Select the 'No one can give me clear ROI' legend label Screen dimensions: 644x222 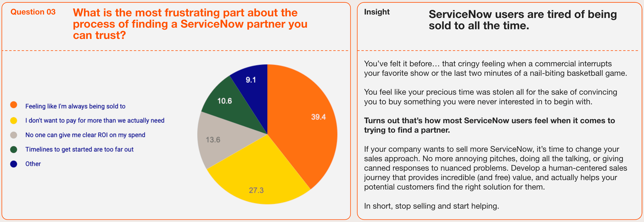pyautogui.click(x=85, y=135)
